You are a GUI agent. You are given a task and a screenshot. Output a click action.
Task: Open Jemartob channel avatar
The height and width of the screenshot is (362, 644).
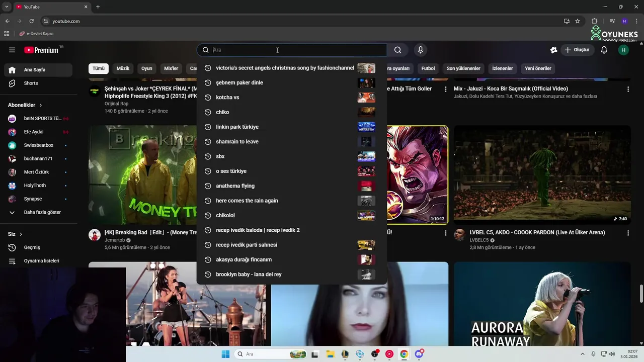95,235
